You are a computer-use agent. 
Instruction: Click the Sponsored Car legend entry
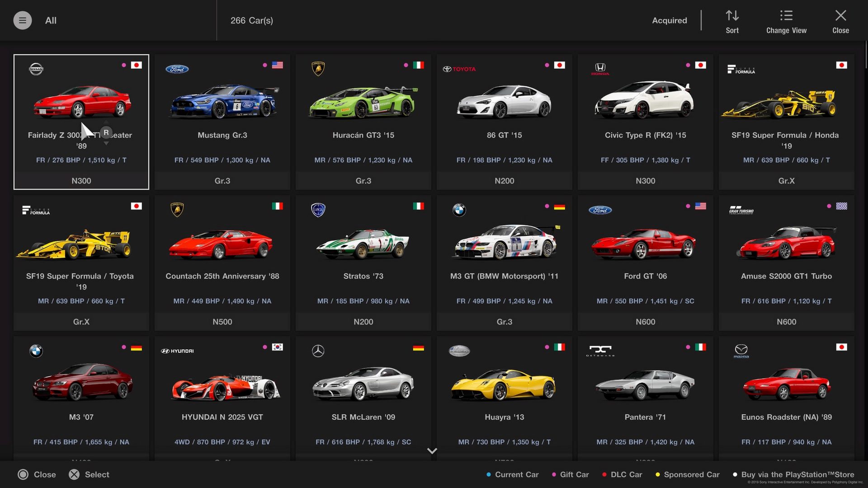688,474
